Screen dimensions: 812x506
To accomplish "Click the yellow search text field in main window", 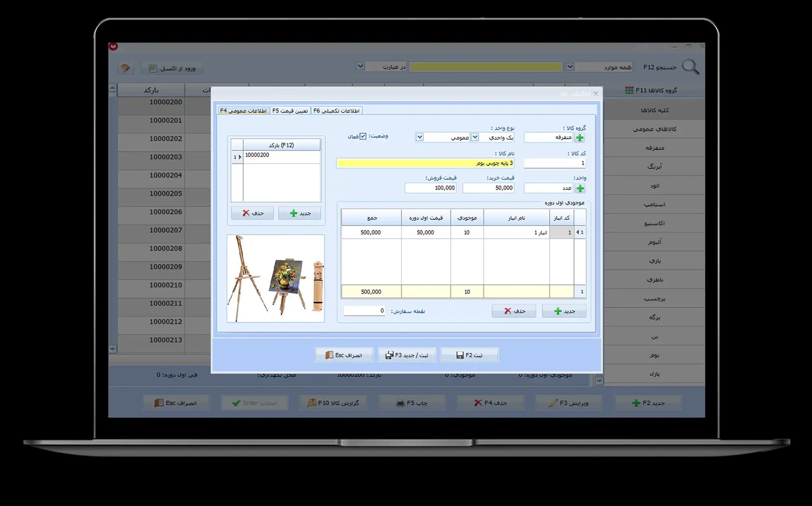I will click(x=486, y=67).
